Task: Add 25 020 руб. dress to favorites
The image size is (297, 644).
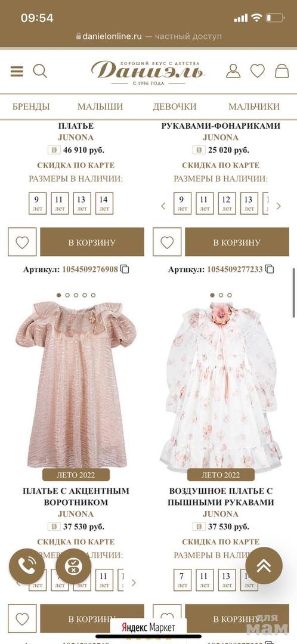Action: click(x=167, y=242)
